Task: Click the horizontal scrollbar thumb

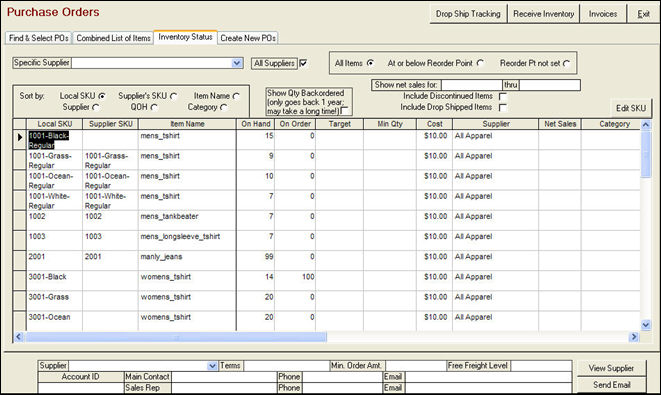Action: click(x=175, y=336)
